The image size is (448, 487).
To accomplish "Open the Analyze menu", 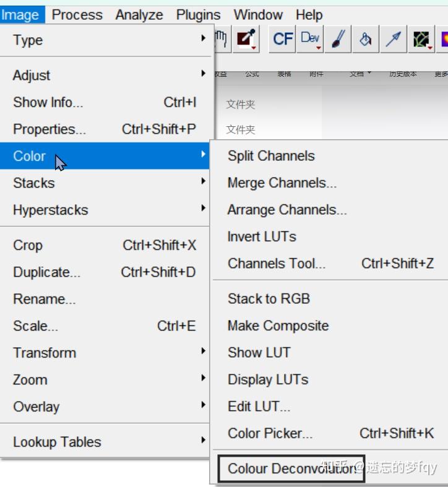I will coord(139,15).
